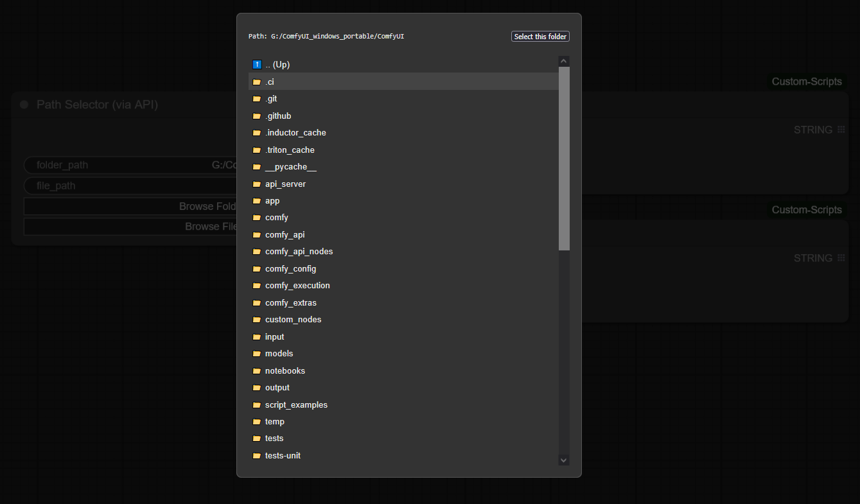Open .github via its folder icon

tap(257, 116)
